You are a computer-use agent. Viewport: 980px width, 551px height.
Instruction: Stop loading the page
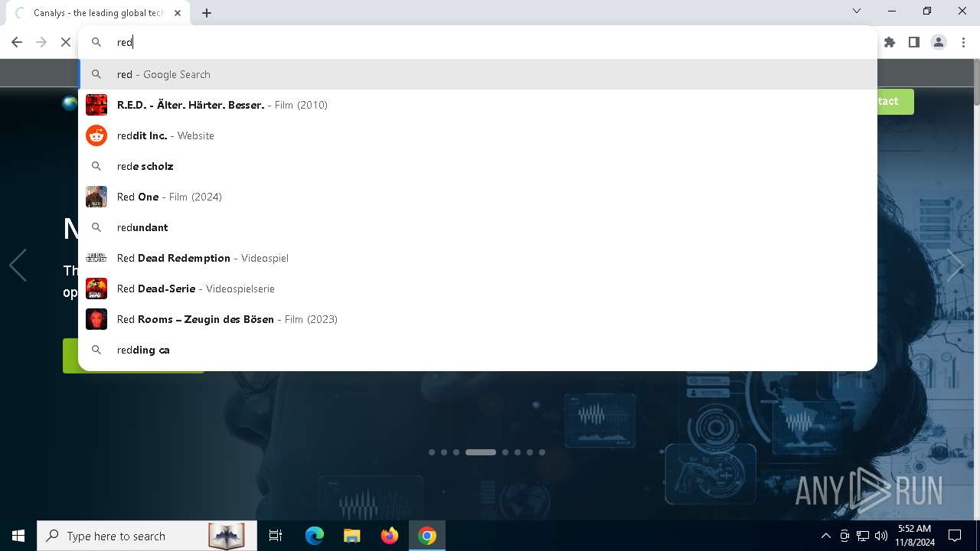pyautogui.click(x=66, y=42)
